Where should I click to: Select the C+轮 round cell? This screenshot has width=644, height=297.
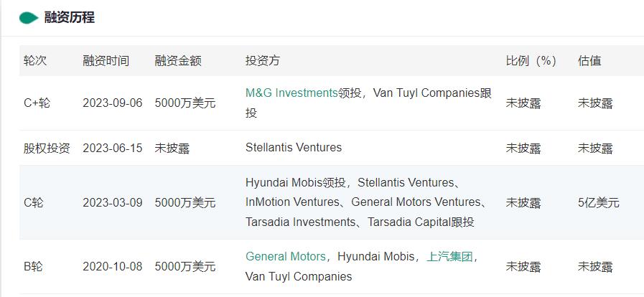pyautogui.click(x=37, y=103)
